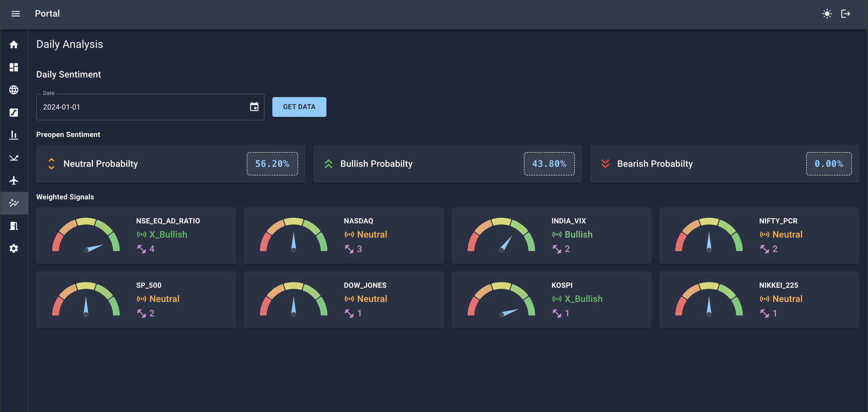Screen dimensions: 868x412
Task: Click the 43.80% bullish probability value
Action: coord(549,164)
